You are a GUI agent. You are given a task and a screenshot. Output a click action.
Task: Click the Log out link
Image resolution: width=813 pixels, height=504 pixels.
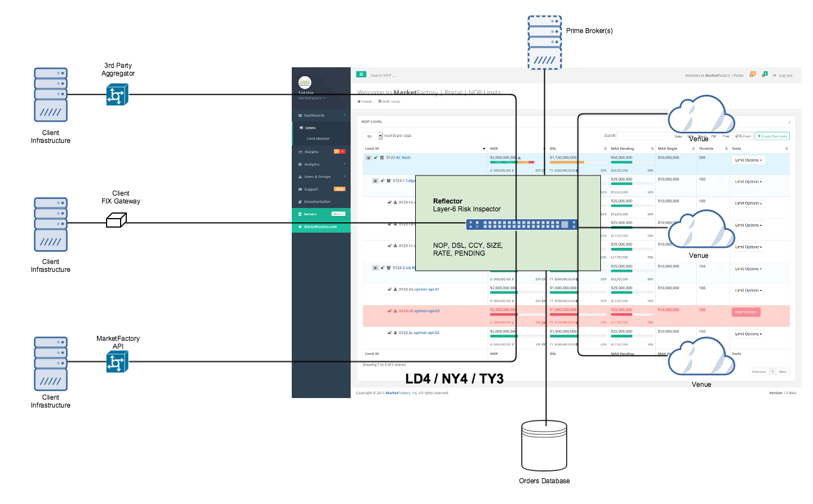(x=783, y=75)
